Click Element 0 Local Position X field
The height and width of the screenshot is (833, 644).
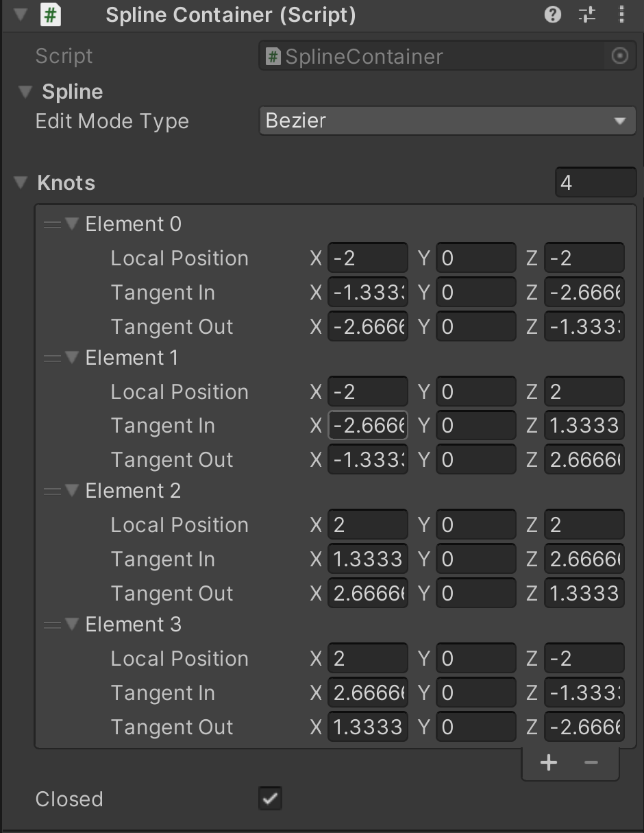click(x=368, y=258)
